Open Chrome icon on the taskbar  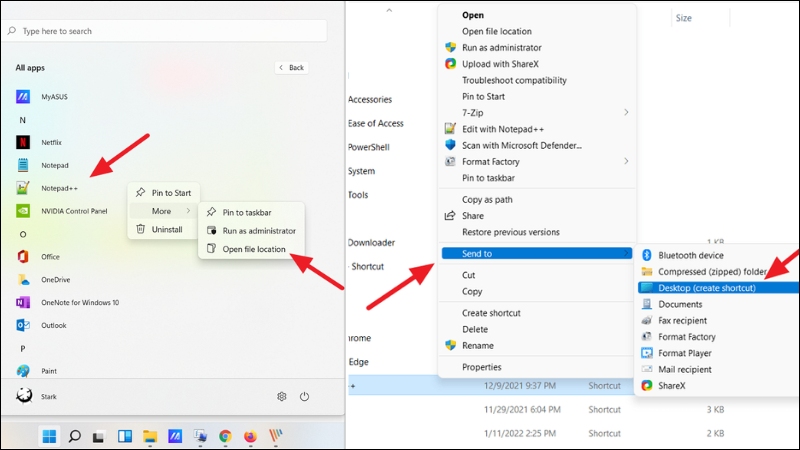point(225,436)
